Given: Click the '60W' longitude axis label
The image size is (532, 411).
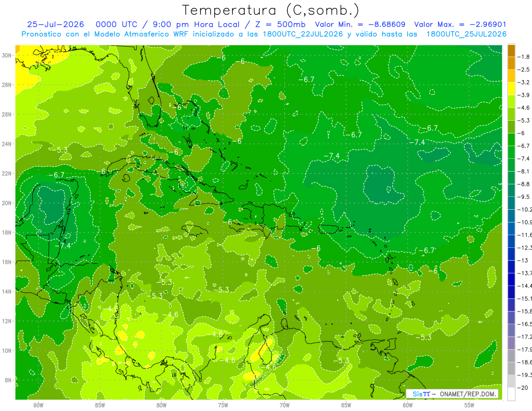Looking at the screenshot, I should [408, 405].
